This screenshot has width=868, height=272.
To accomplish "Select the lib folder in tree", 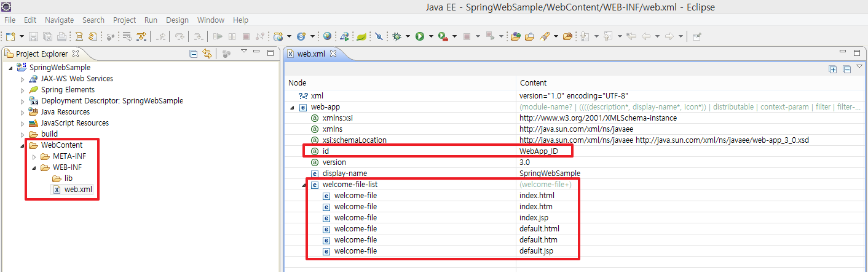I will [68, 178].
